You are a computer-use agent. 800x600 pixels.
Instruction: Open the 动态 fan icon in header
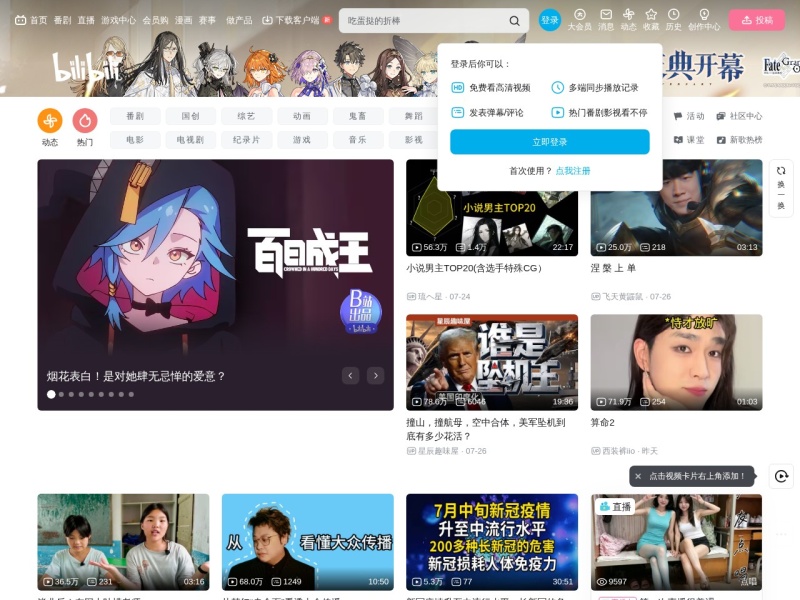click(628, 20)
